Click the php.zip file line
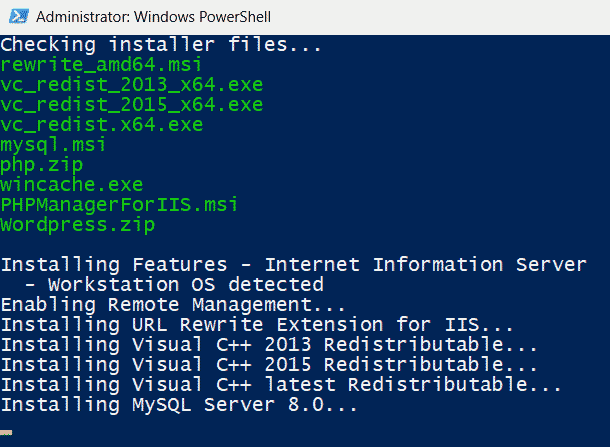610x447 pixels. tap(42, 165)
